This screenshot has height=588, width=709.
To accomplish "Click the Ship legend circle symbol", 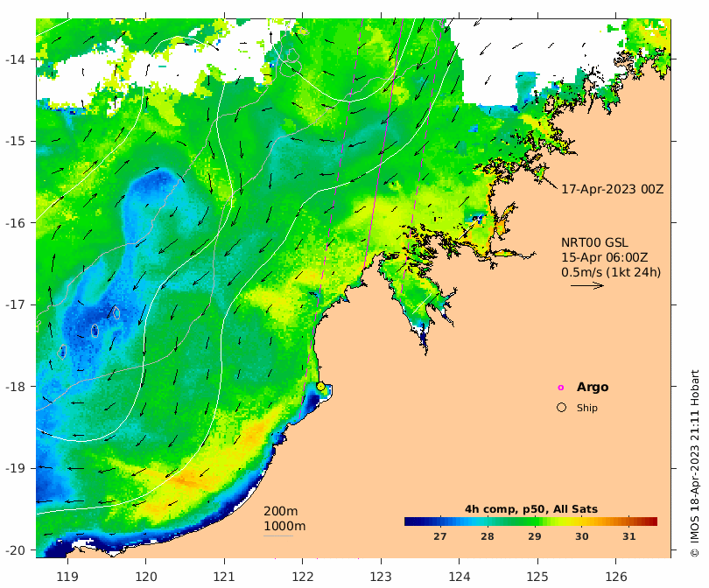I will coord(561,408).
